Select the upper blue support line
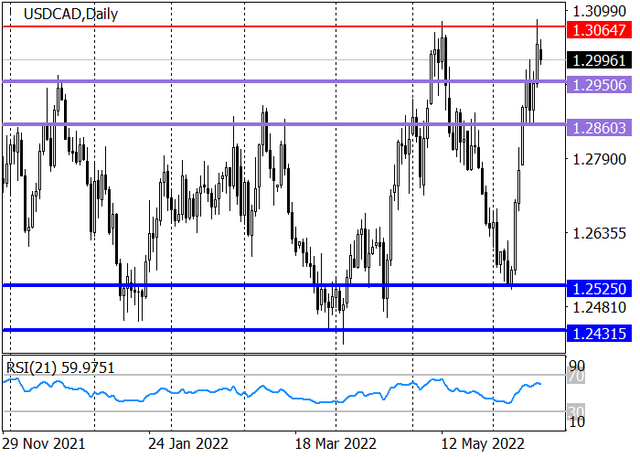This screenshot has width=640, height=457. click(x=284, y=285)
